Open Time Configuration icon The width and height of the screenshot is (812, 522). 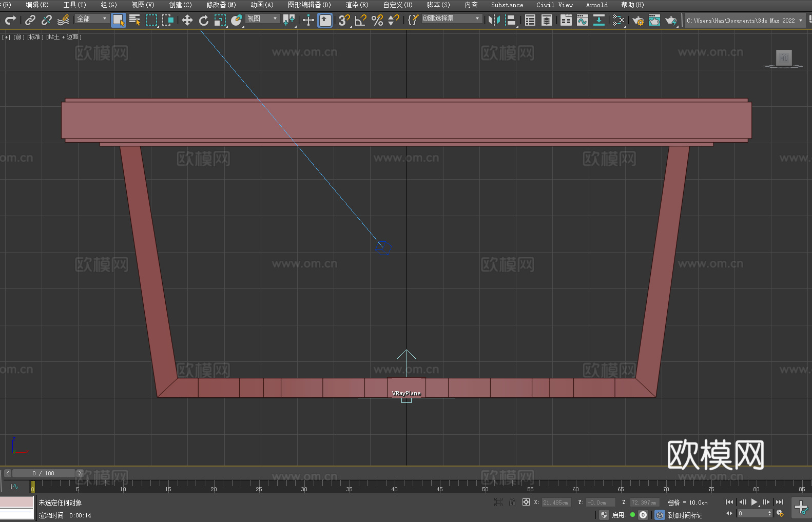point(780,513)
